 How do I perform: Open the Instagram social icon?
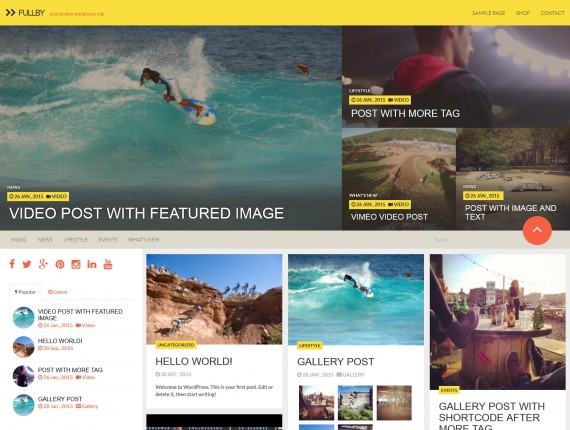point(76,264)
